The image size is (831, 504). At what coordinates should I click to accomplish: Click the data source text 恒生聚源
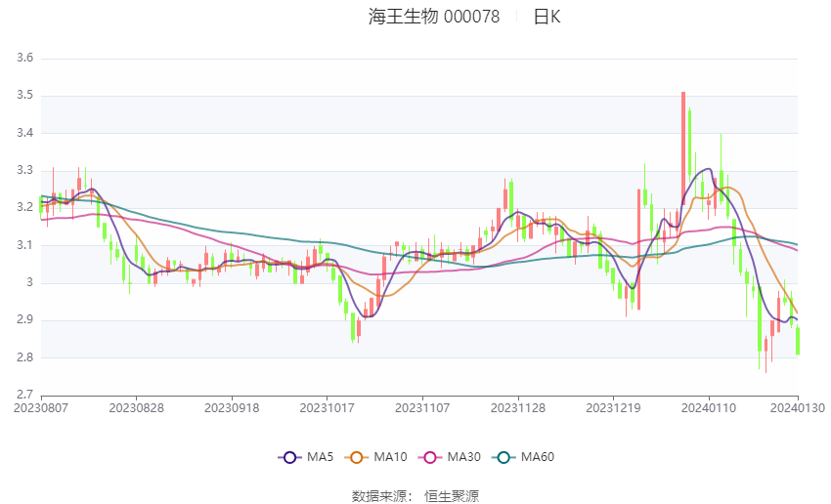pyautogui.click(x=452, y=496)
